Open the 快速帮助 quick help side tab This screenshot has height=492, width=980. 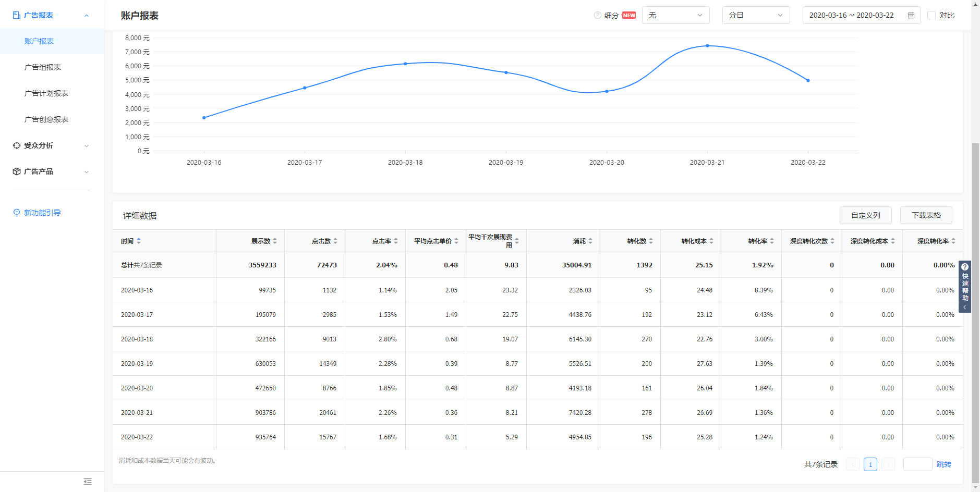[965, 287]
